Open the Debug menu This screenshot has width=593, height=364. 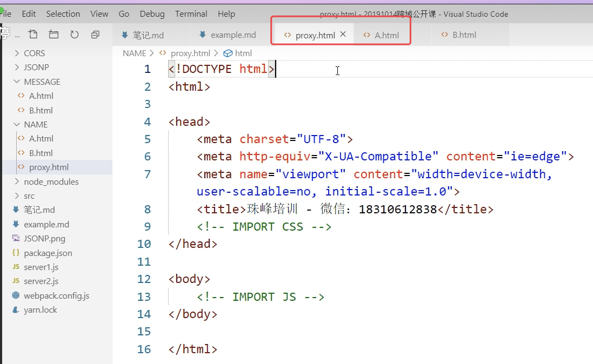[x=152, y=14]
